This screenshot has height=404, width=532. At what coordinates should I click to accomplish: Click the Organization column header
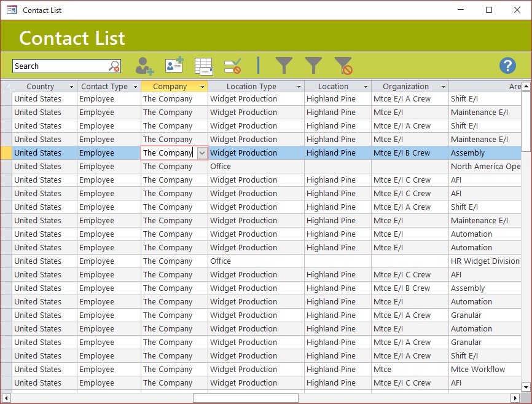coord(406,87)
